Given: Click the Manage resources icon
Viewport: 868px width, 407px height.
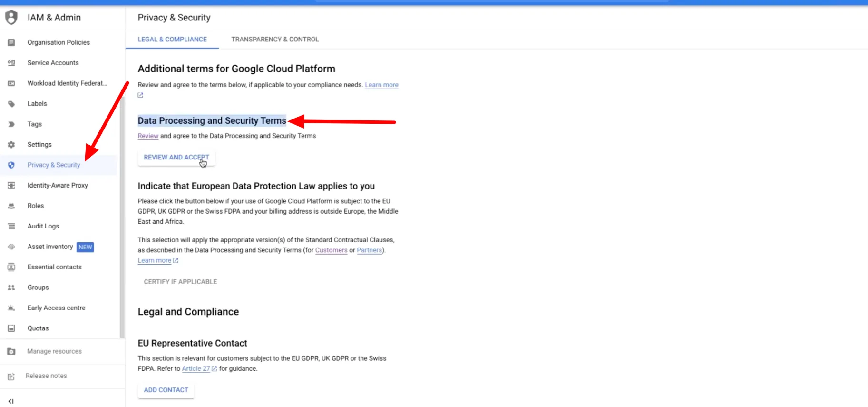Looking at the screenshot, I should pyautogui.click(x=11, y=351).
